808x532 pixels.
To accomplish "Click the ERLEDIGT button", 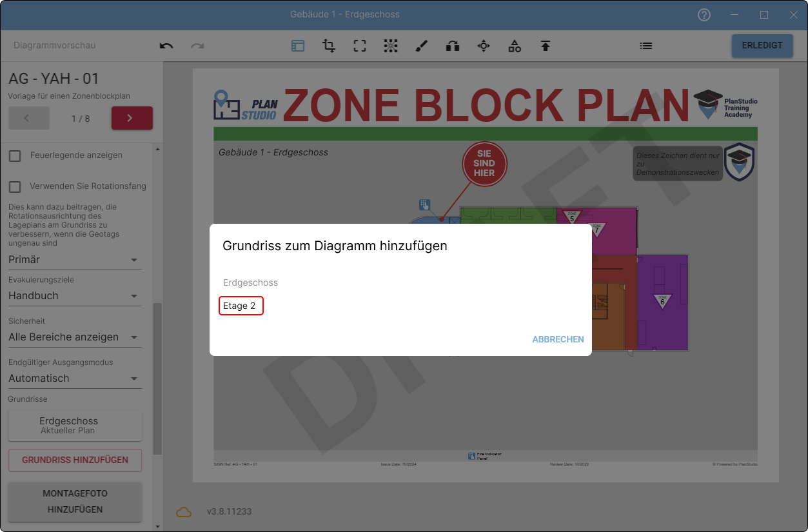I will pos(762,46).
